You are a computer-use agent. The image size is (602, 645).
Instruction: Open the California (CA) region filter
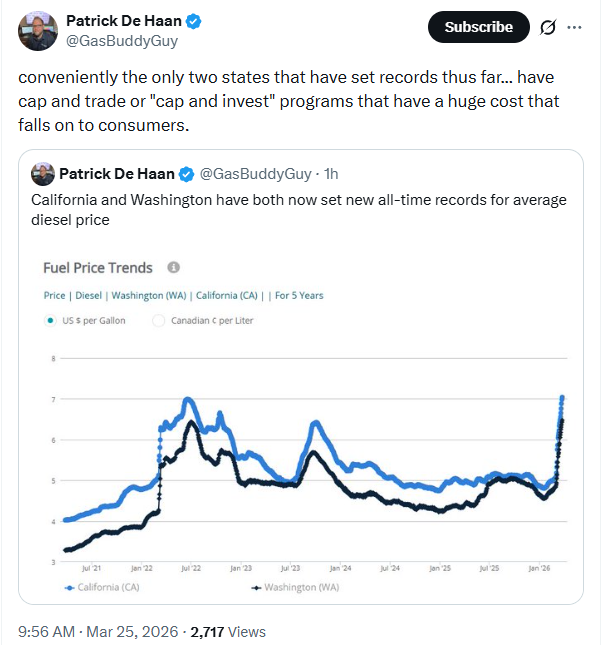tap(228, 296)
